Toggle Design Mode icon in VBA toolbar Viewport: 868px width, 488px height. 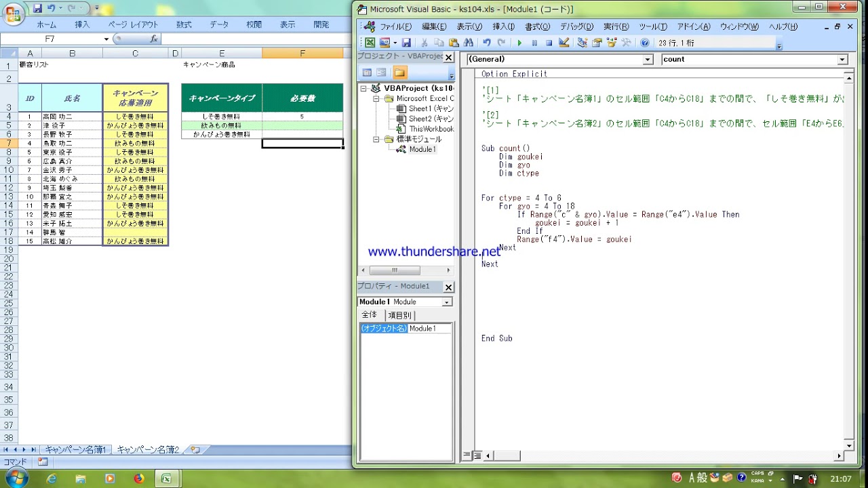tap(564, 43)
